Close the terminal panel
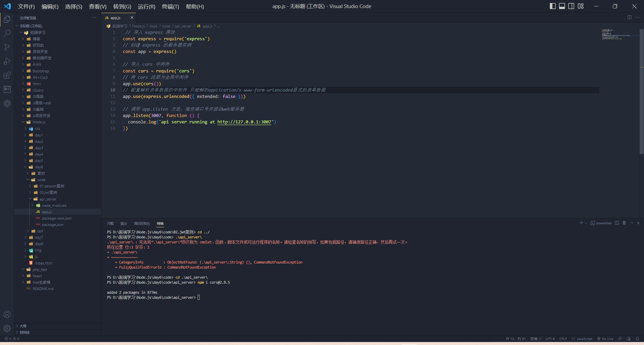 pos(638,223)
